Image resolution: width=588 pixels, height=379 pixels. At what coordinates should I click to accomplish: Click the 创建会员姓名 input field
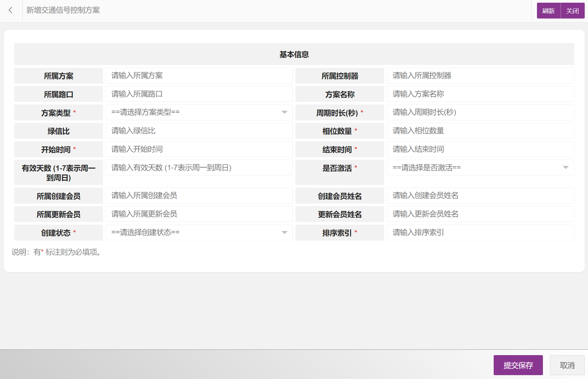480,196
